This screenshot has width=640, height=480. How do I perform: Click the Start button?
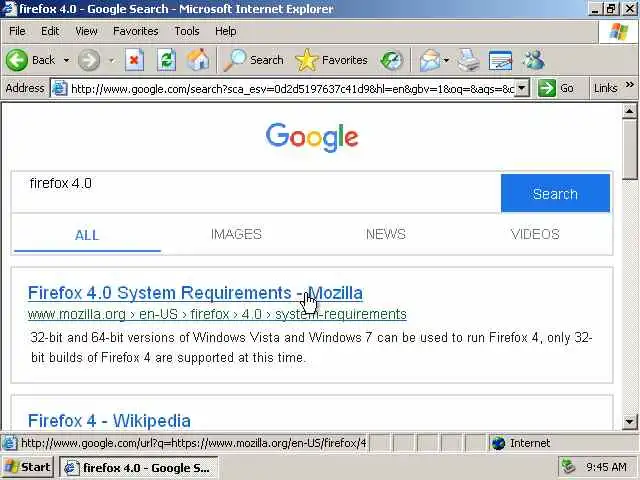point(28,467)
